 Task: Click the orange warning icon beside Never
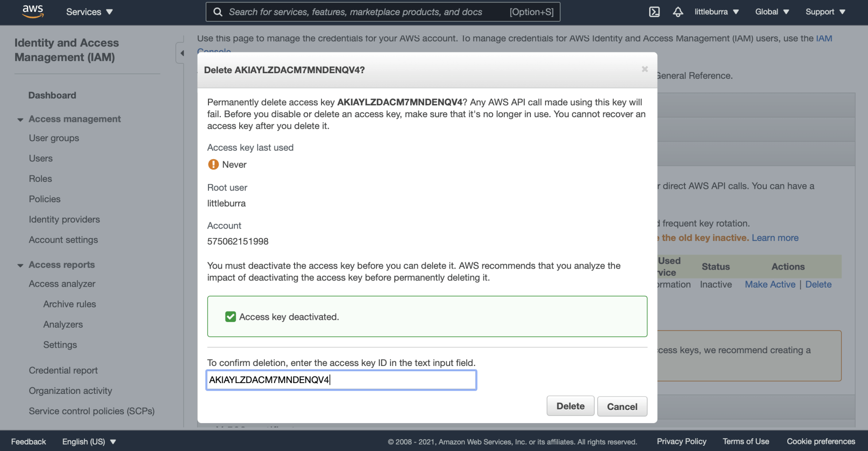click(x=213, y=164)
